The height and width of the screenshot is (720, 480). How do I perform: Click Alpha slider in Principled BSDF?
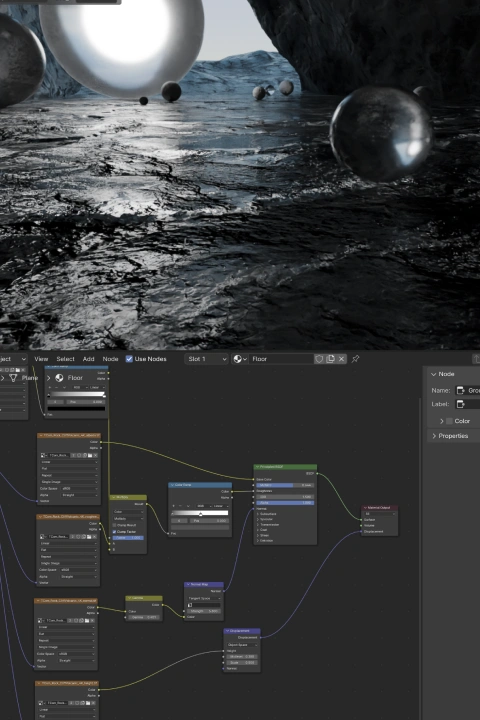285,503
